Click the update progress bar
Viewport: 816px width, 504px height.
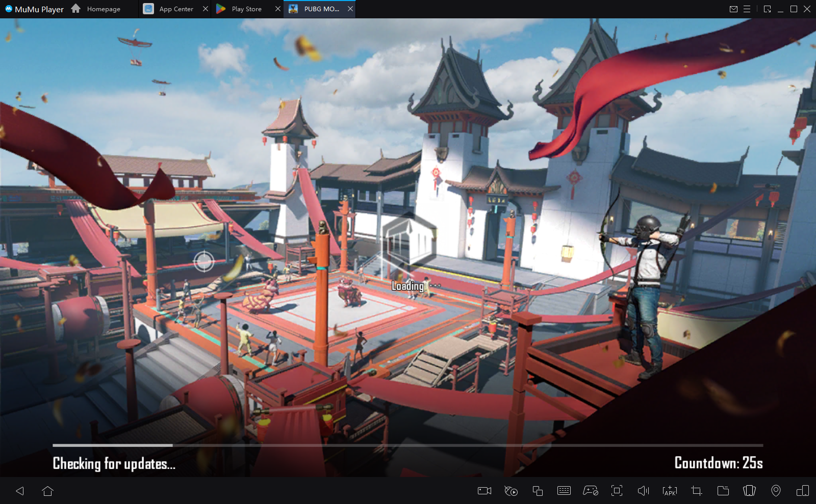[x=408, y=445]
